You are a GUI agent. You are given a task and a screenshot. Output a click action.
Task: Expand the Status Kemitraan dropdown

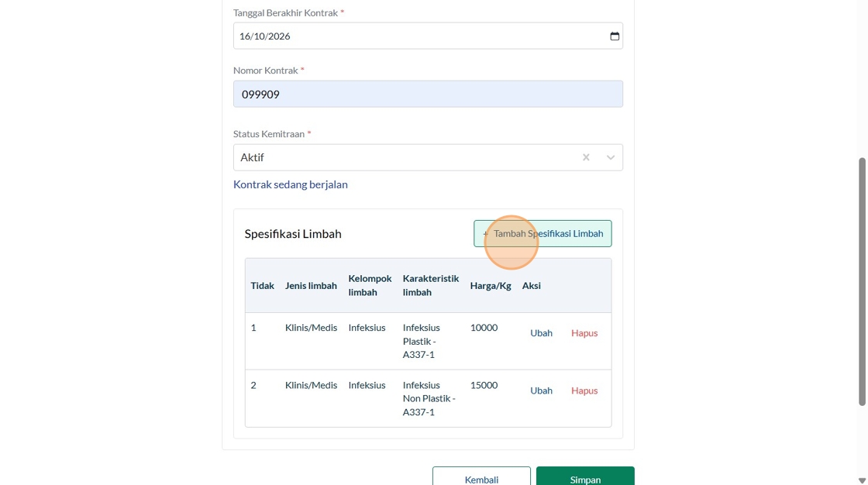pyautogui.click(x=611, y=157)
